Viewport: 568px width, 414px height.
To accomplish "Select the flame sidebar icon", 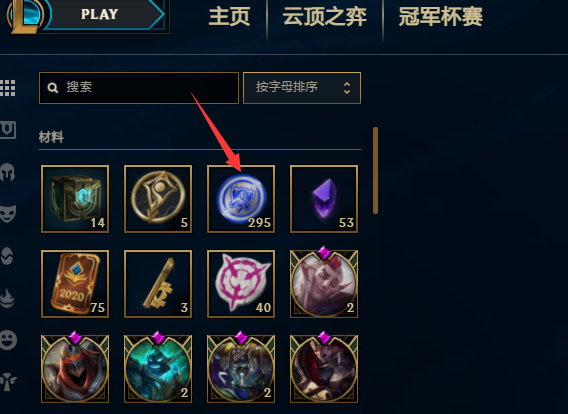I will coord(8,298).
